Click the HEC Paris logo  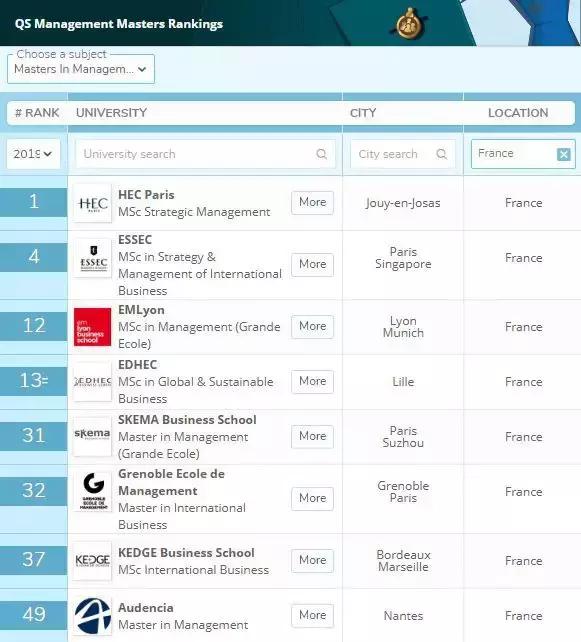93,203
